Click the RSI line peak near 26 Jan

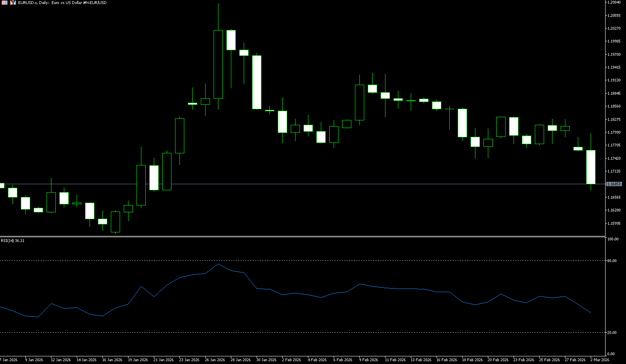coord(218,264)
